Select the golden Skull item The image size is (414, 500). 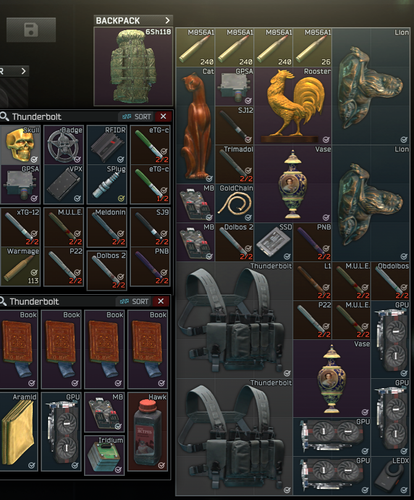(x=20, y=145)
